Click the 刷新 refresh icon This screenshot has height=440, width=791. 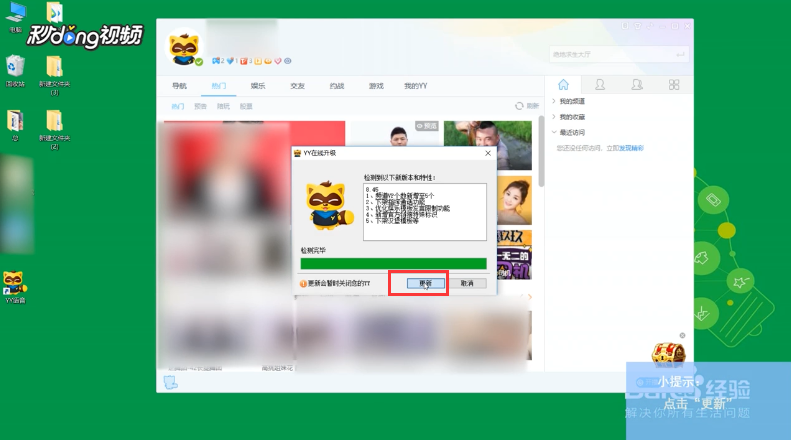[x=519, y=106]
